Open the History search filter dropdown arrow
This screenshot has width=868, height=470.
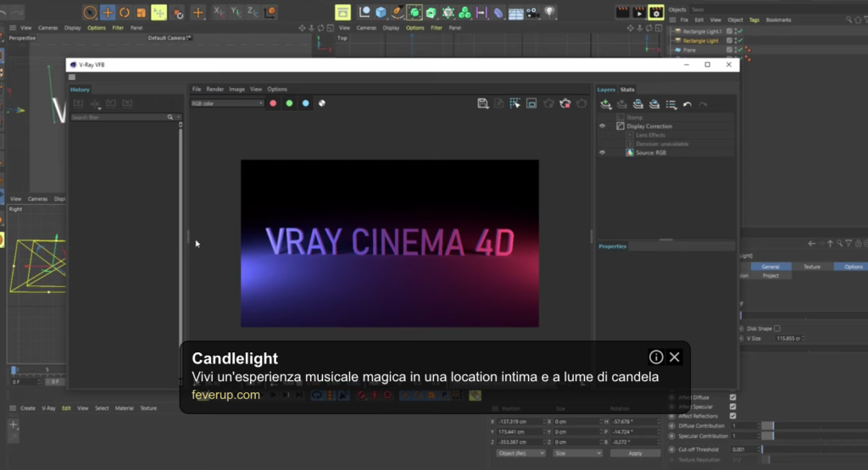(178, 117)
